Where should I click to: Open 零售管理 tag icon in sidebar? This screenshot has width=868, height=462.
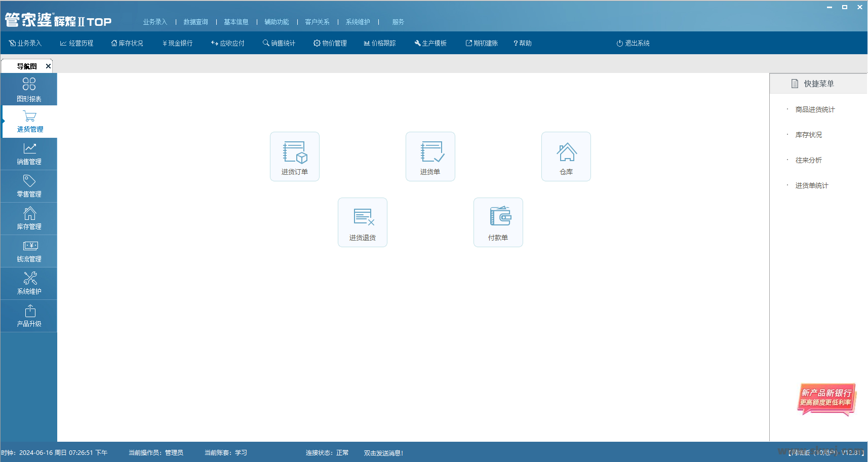pyautogui.click(x=29, y=186)
